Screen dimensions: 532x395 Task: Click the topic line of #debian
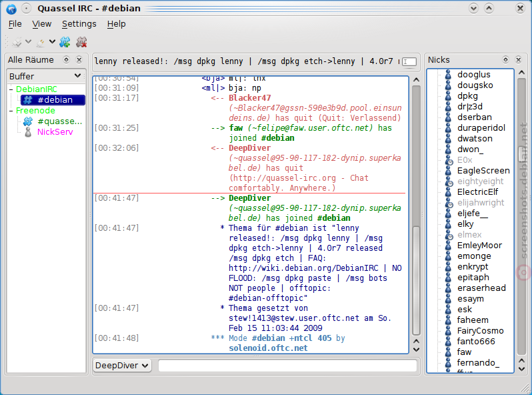[x=247, y=61]
